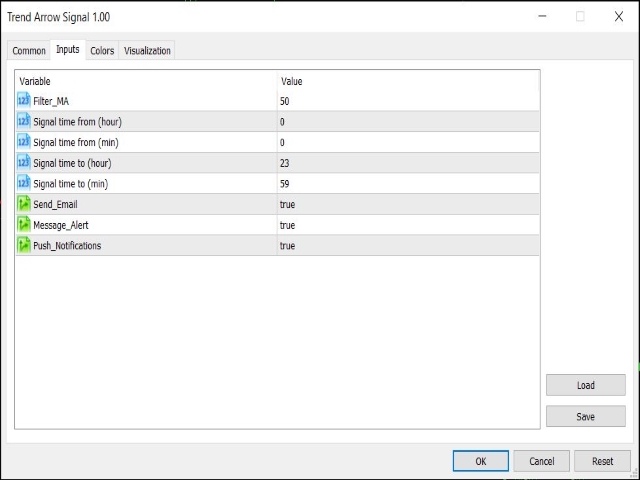Click icon beside Signal time from (hour)
This screenshot has height=480, width=640.
(24, 121)
